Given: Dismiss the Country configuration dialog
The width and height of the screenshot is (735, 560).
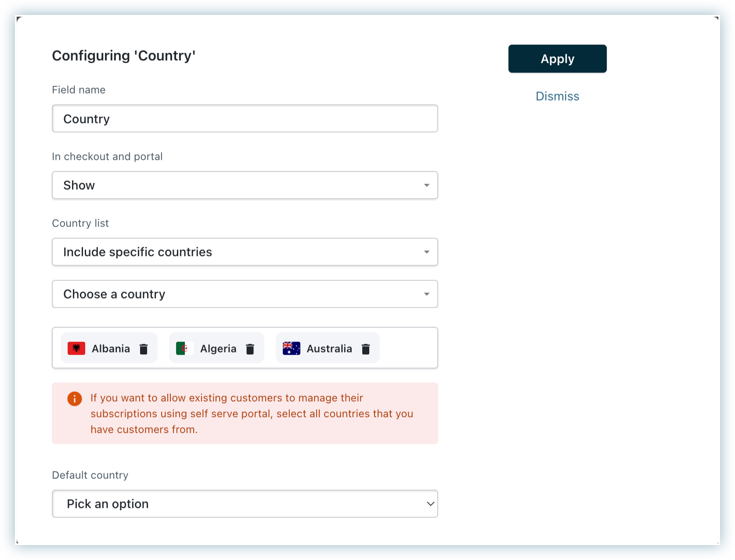Looking at the screenshot, I should [x=557, y=96].
